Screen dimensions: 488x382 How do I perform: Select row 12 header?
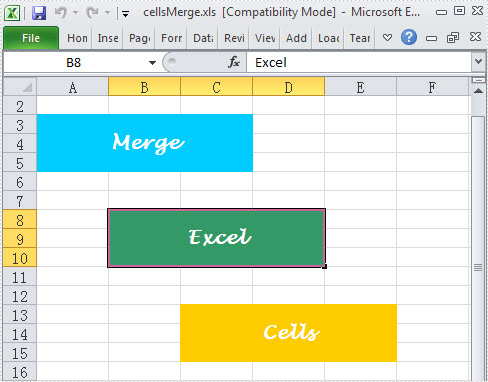(19, 296)
